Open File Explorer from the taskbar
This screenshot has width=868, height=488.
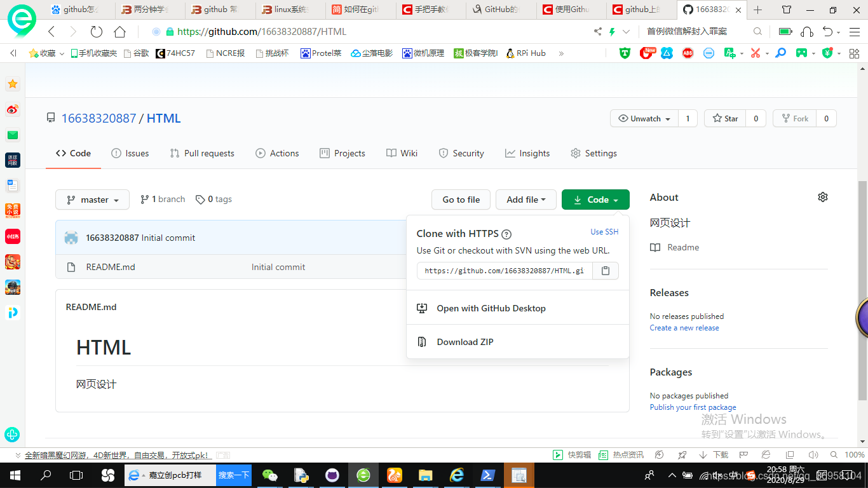(425, 475)
